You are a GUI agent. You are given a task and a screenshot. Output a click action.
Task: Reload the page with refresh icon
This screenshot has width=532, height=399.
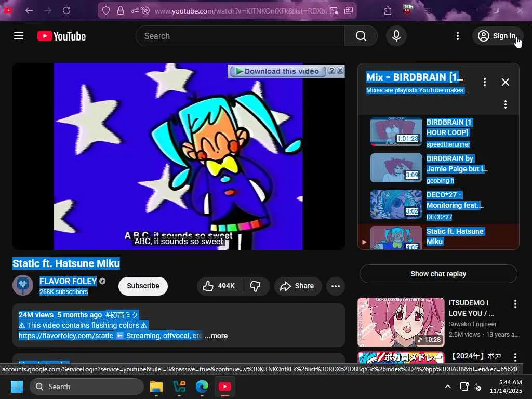(66, 10)
